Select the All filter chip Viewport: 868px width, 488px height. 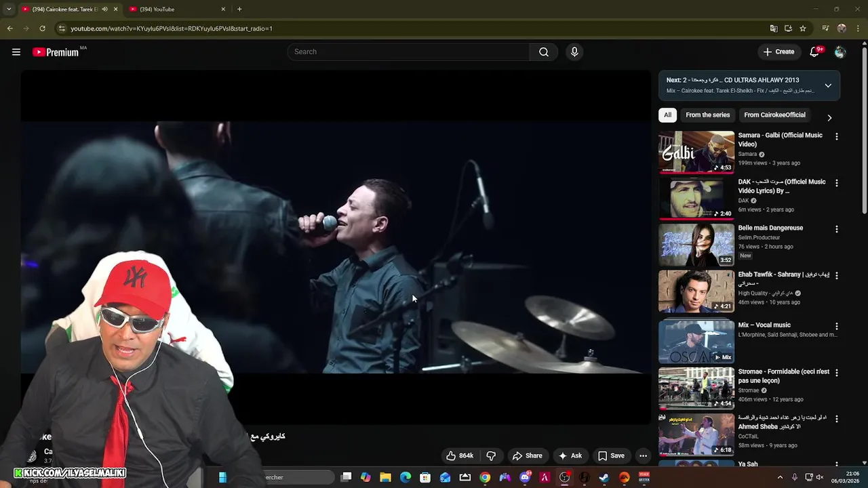pyautogui.click(x=668, y=115)
